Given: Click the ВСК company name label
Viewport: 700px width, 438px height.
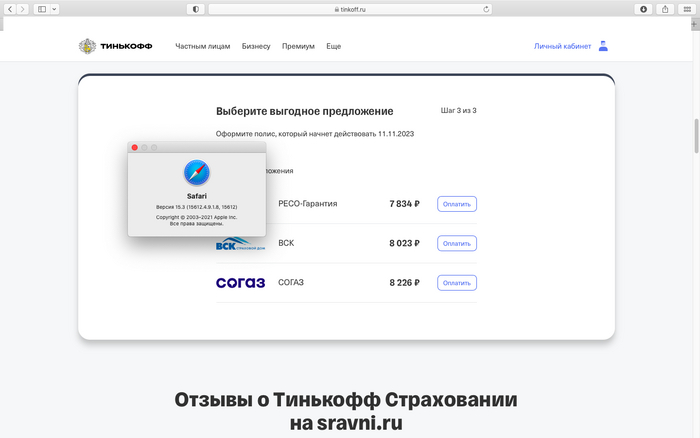Looking at the screenshot, I should [286, 243].
